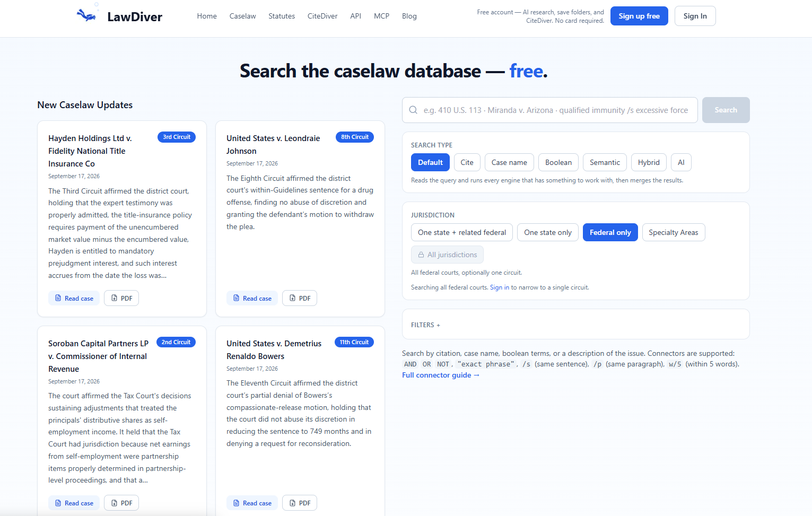Image resolution: width=812 pixels, height=516 pixels.
Task: Select the Default search type
Action: pyautogui.click(x=430, y=162)
